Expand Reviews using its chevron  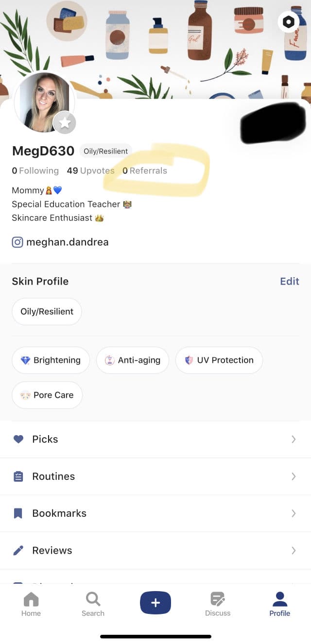click(293, 550)
